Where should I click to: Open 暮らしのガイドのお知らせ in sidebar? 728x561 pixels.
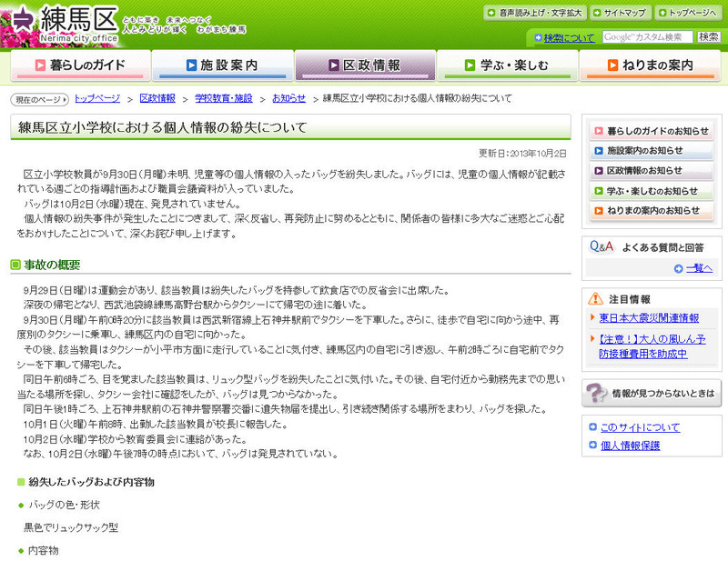[x=650, y=131]
